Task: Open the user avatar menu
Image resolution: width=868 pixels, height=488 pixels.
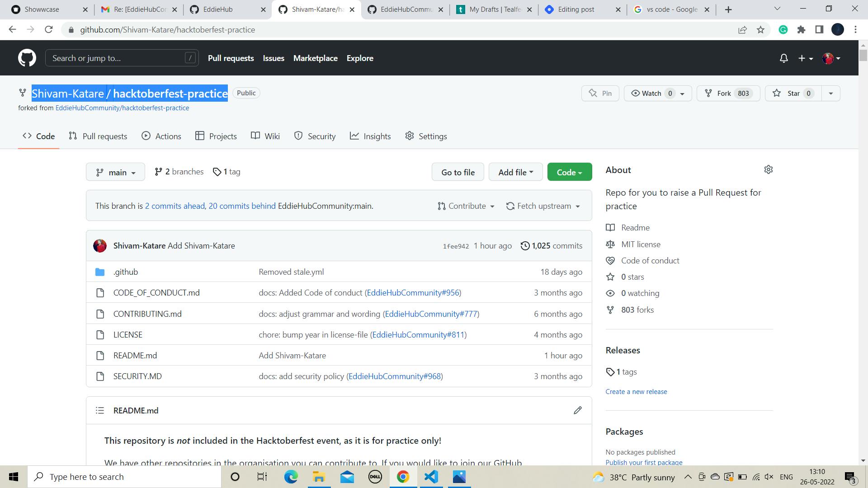Action: point(831,58)
